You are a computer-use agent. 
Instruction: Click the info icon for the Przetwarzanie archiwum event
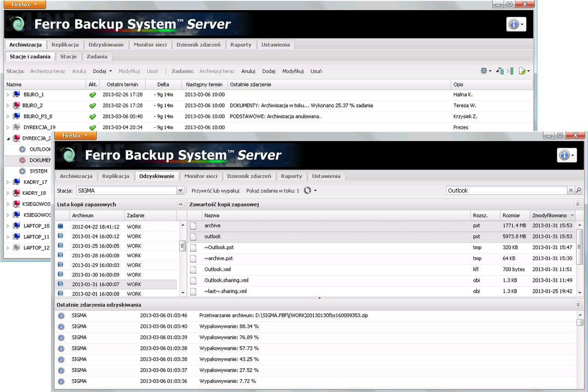click(x=61, y=316)
